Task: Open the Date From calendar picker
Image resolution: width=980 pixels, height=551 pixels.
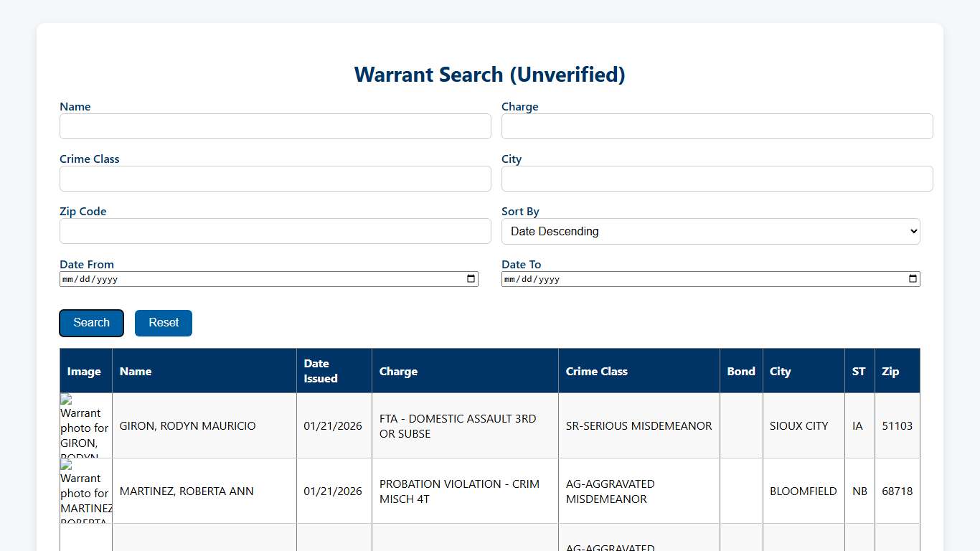Action: [471, 278]
